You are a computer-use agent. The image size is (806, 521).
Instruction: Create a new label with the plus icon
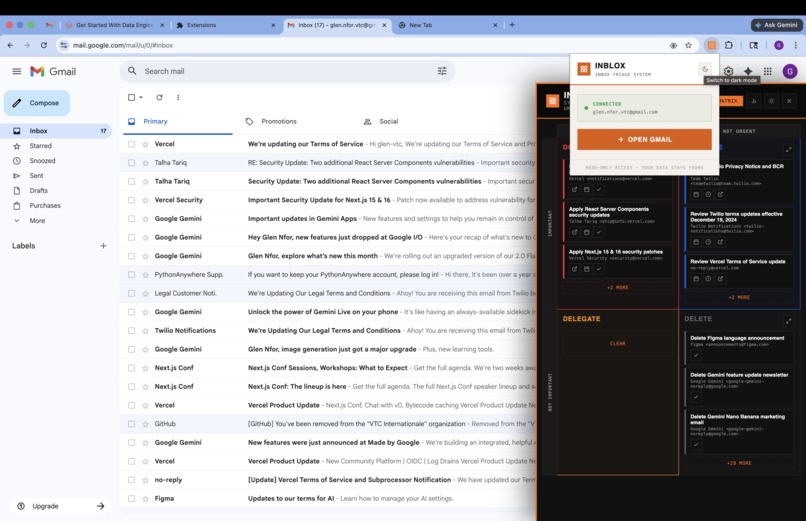[103, 246]
